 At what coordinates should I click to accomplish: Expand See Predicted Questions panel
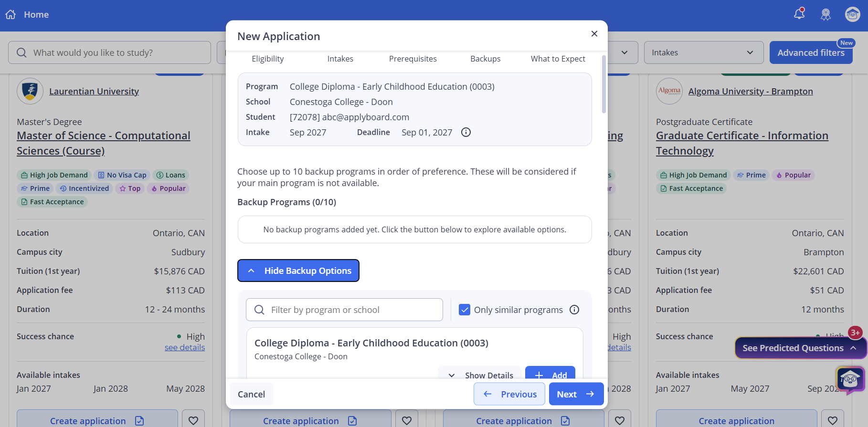click(800, 348)
